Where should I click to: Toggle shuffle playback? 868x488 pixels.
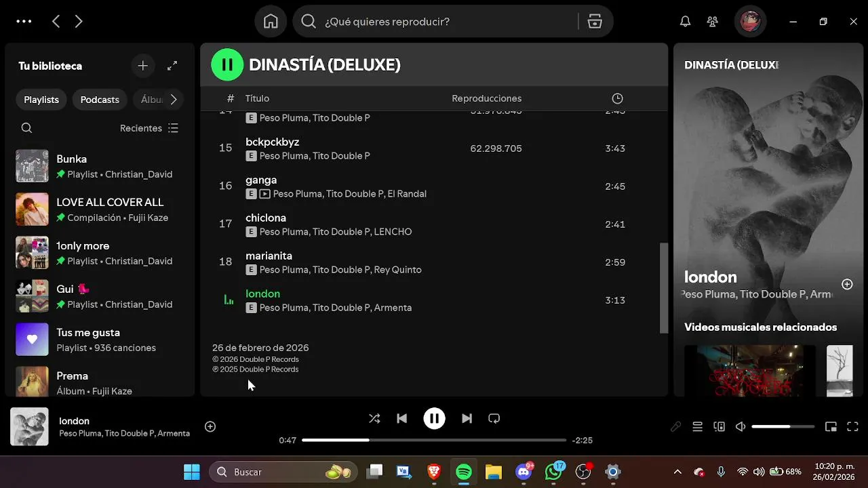pyautogui.click(x=374, y=418)
